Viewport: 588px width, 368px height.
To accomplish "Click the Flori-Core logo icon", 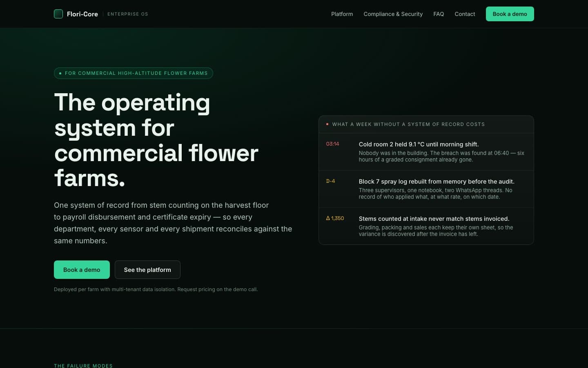I will pyautogui.click(x=58, y=14).
